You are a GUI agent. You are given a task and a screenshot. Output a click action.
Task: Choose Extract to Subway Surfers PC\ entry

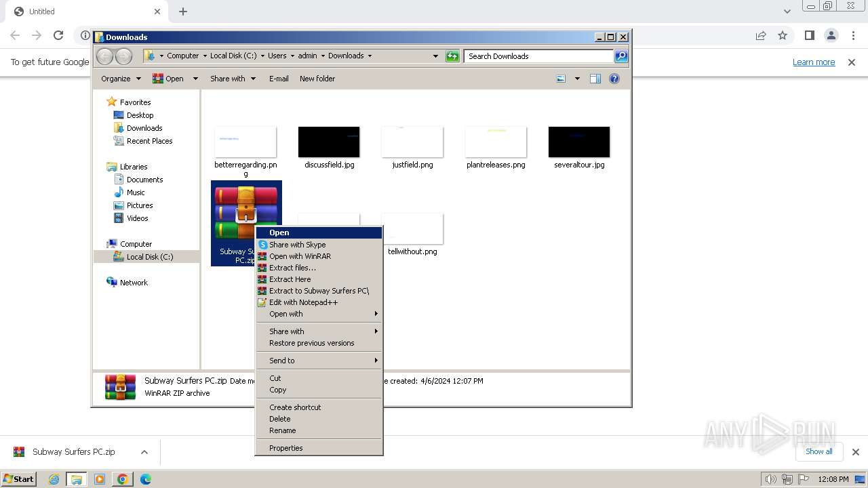pyautogui.click(x=319, y=291)
